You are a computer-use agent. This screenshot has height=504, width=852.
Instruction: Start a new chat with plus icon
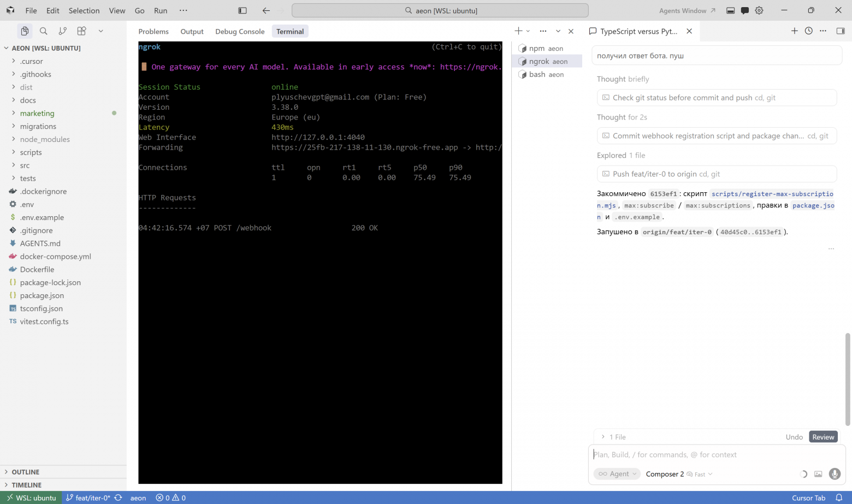click(795, 31)
